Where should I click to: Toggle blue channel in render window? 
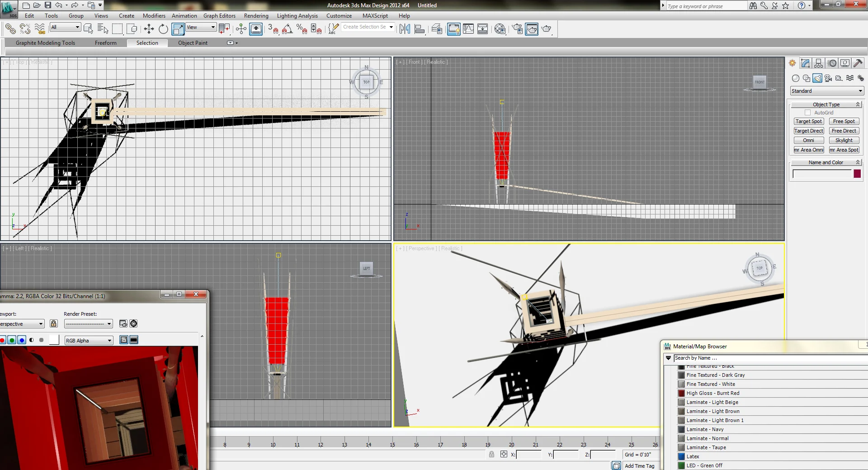(22, 340)
